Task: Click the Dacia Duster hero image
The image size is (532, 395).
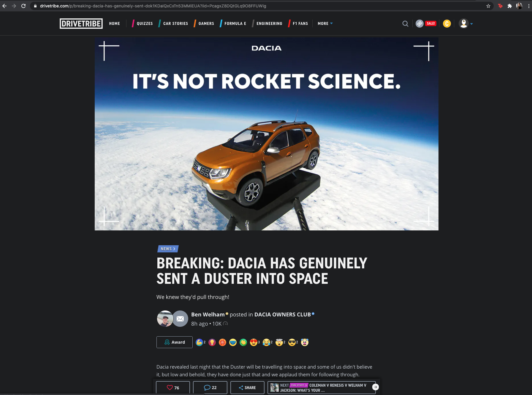Action: pyautogui.click(x=266, y=134)
